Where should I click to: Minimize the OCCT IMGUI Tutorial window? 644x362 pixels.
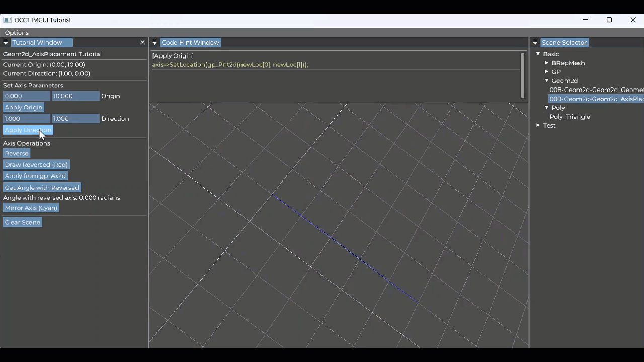(x=585, y=20)
